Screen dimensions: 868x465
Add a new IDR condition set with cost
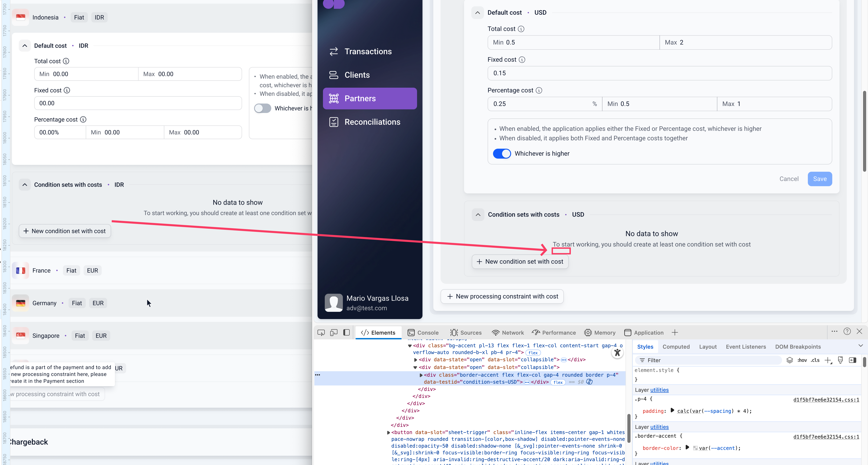click(65, 231)
